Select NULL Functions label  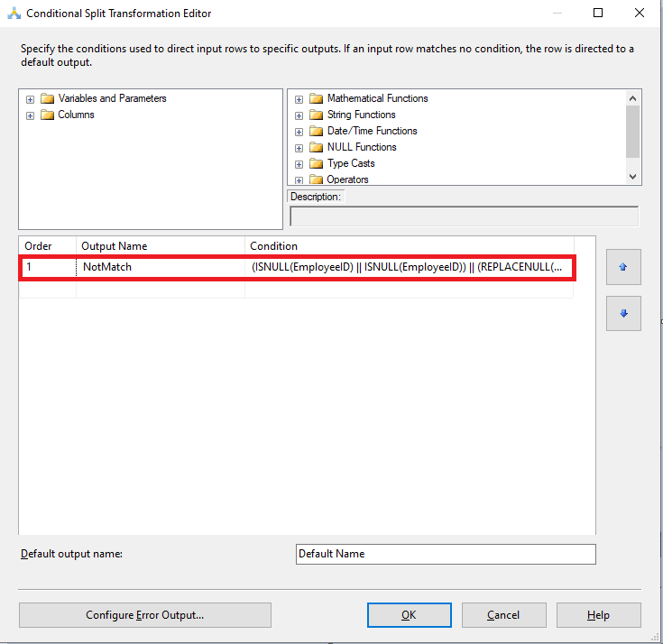coord(362,147)
